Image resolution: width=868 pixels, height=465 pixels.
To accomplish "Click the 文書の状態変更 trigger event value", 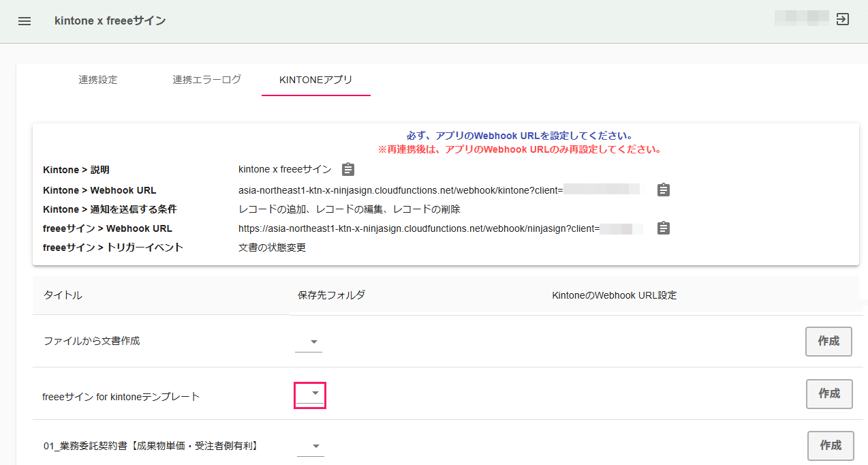I will point(272,247).
